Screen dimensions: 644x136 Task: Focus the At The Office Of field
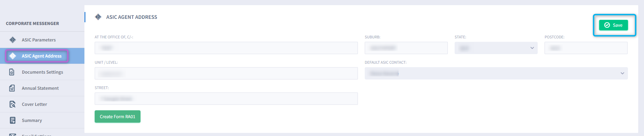point(226,48)
